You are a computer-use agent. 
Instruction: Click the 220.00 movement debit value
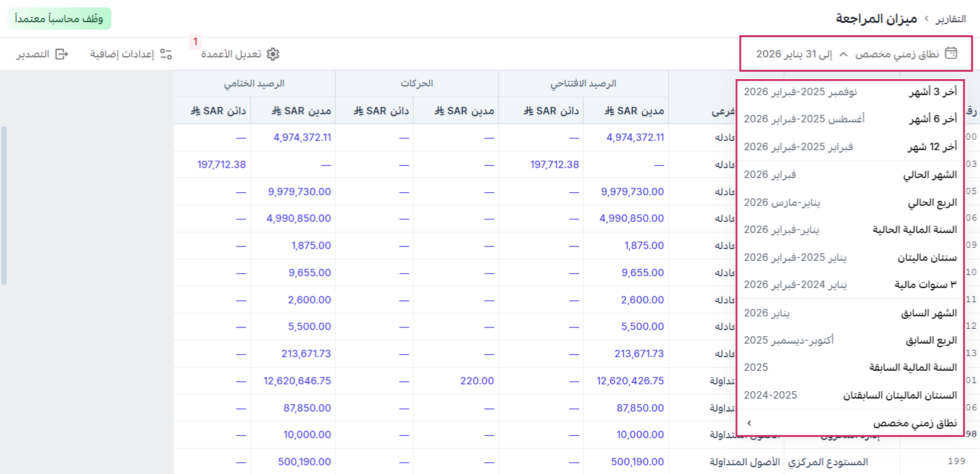pyautogui.click(x=477, y=381)
